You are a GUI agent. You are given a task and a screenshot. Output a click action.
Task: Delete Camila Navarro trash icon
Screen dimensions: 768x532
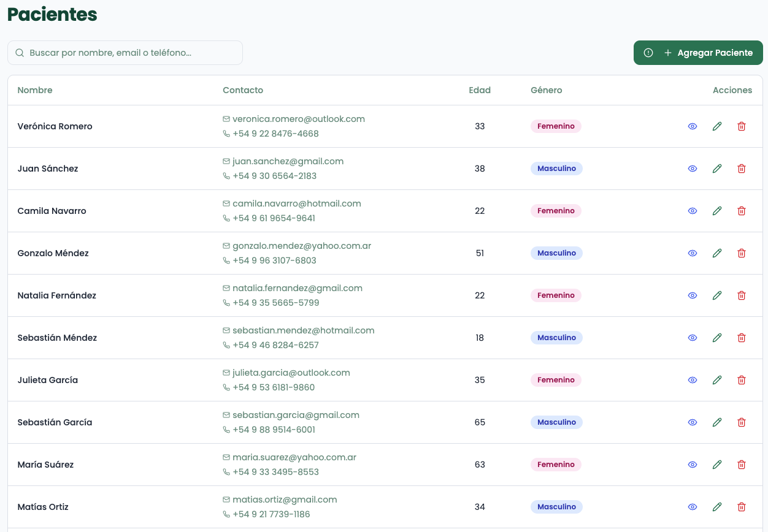point(742,211)
